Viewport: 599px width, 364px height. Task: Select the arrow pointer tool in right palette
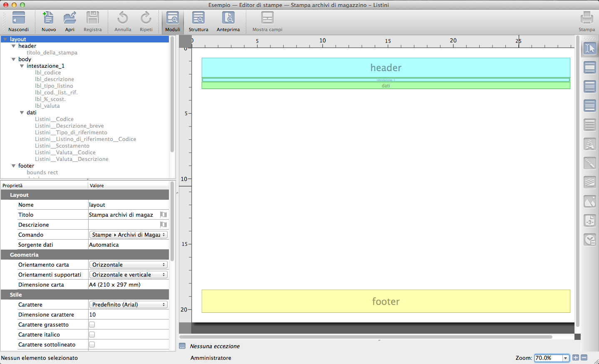tap(590, 48)
